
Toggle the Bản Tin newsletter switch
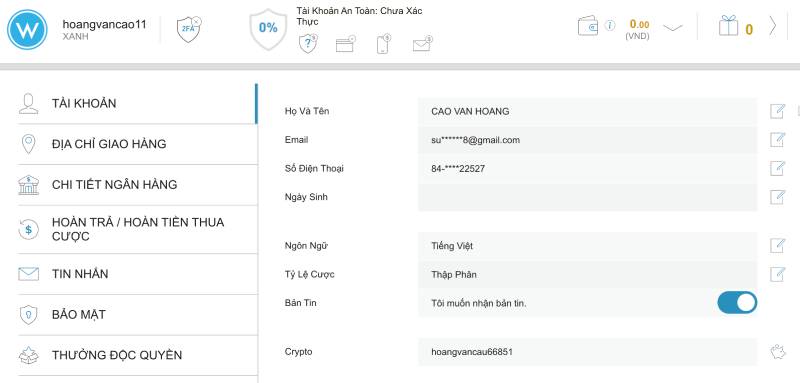click(737, 303)
